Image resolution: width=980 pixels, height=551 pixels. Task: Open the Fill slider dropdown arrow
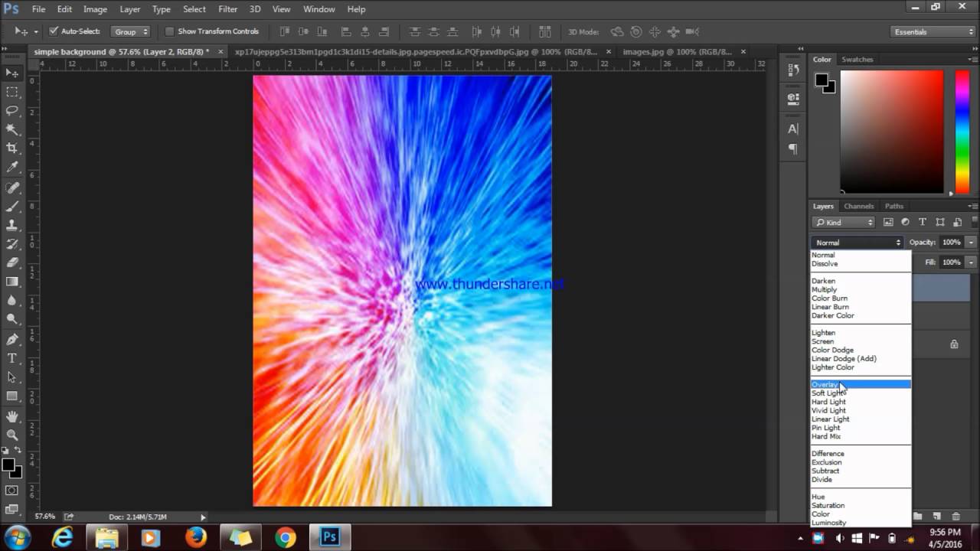tap(971, 262)
